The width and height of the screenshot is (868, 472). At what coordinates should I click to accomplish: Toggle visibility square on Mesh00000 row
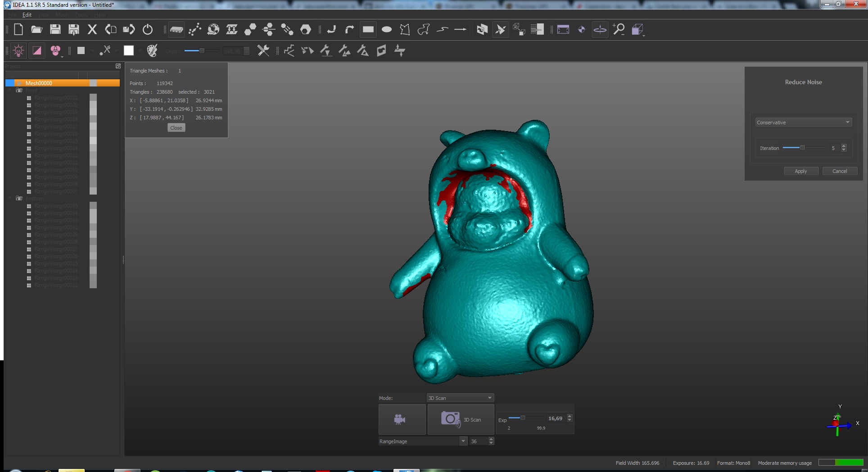pos(93,83)
